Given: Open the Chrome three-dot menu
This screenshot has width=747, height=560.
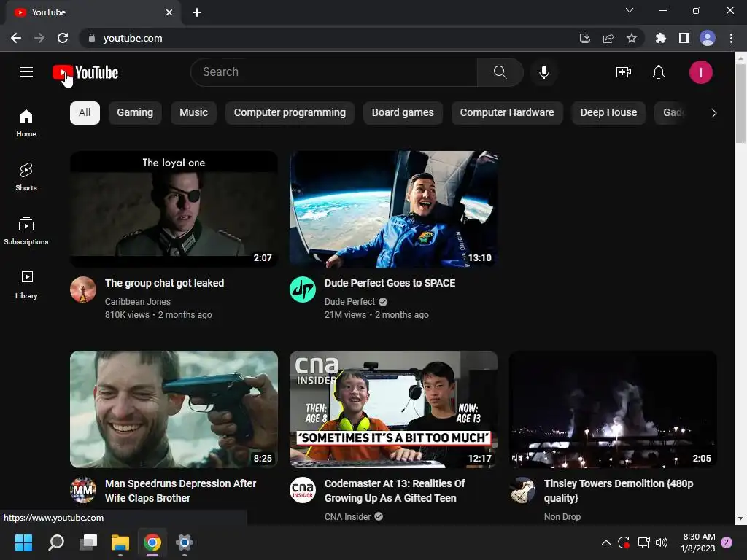Looking at the screenshot, I should [x=731, y=38].
